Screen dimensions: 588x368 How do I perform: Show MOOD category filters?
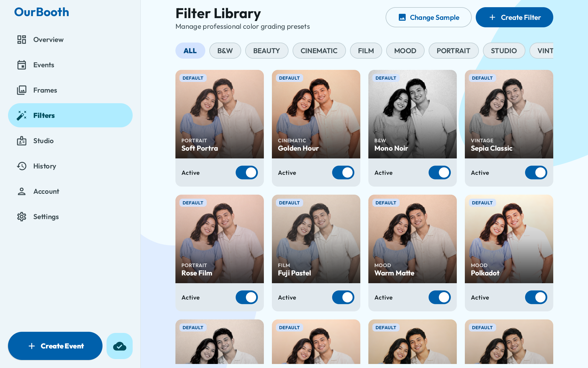tap(405, 51)
